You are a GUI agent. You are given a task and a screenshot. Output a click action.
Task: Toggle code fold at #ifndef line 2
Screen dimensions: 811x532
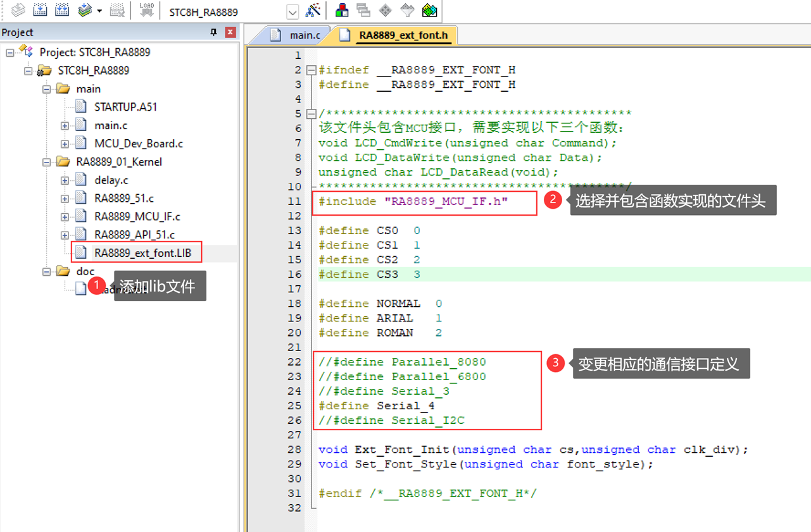click(x=311, y=70)
